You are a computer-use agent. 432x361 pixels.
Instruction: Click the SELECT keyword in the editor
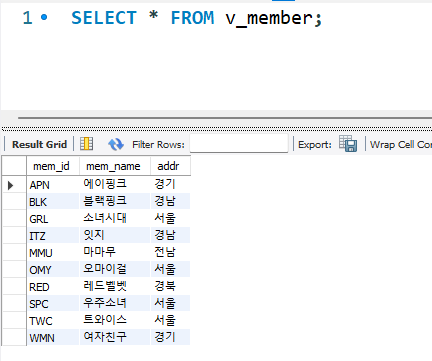(104, 18)
